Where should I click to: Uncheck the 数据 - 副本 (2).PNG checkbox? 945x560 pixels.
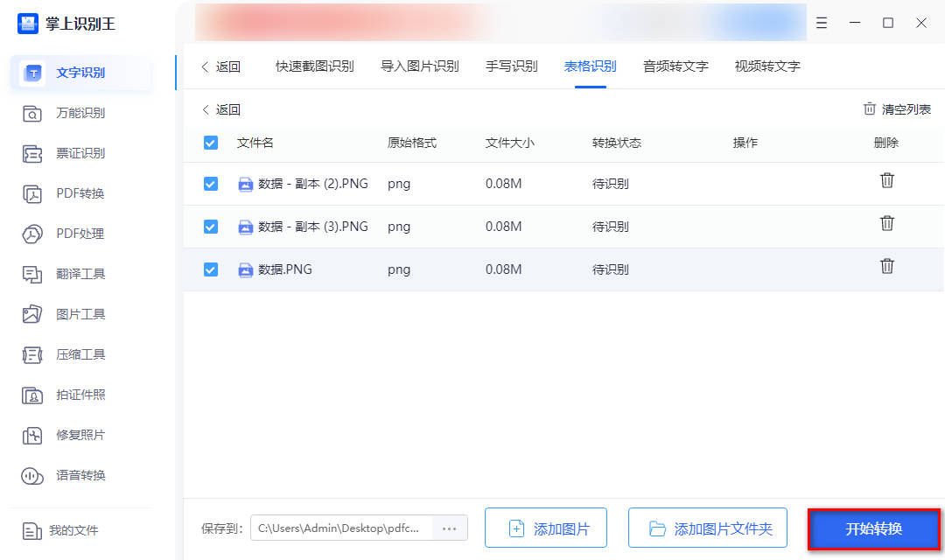point(210,184)
